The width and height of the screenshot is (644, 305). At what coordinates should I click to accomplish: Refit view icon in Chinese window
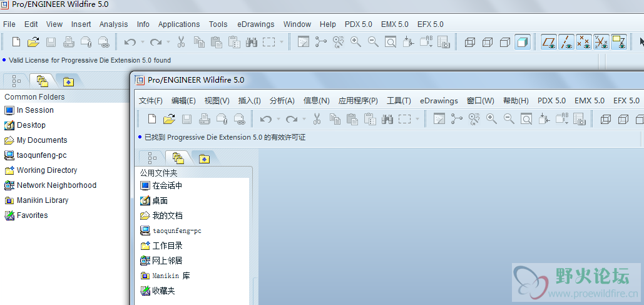click(526, 119)
